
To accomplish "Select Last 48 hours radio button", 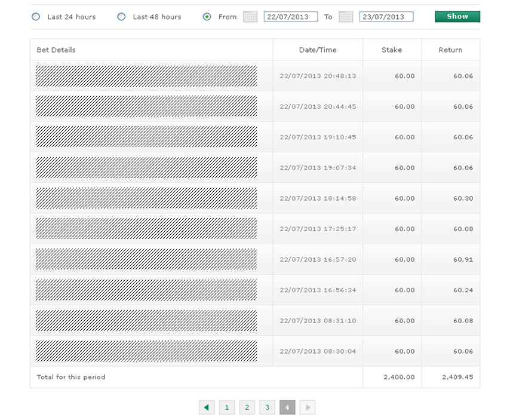I will point(121,17).
